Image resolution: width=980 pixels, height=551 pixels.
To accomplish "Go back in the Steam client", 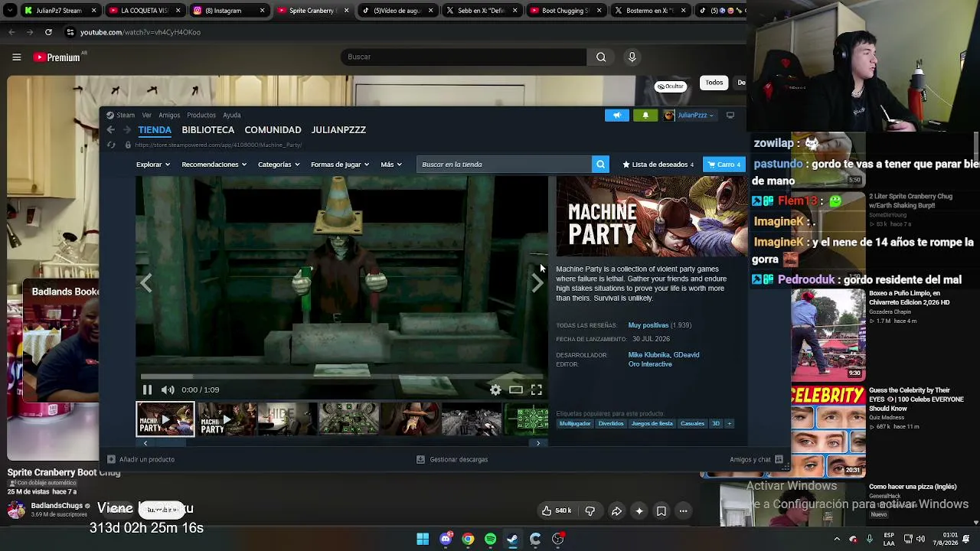I will (111, 130).
